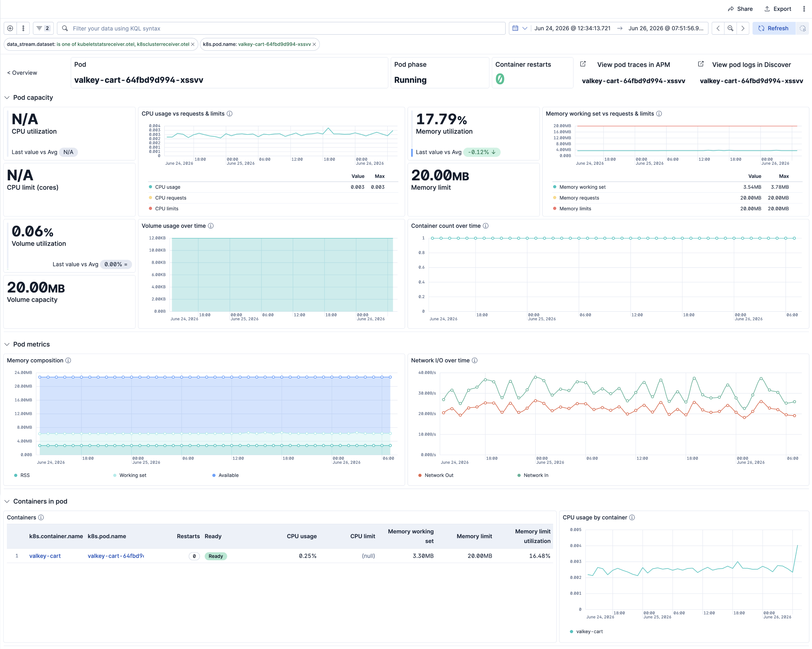The image size is (812, 649).
Task: Toggle CPU requests series in legend
Action: click(171, 198)
